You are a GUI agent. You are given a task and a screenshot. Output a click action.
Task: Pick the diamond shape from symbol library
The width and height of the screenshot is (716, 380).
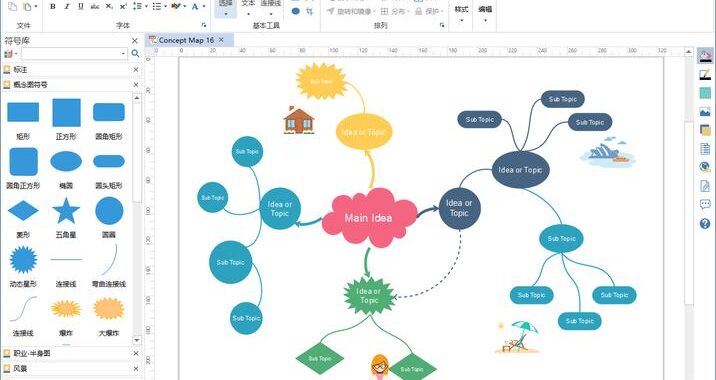tap(23, 211)
